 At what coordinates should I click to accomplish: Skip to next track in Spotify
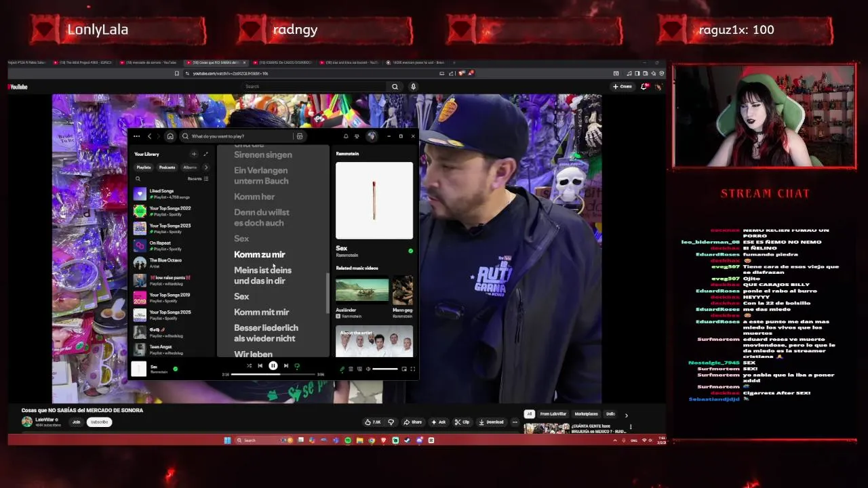pyautogui.click(x=285, y=366)
